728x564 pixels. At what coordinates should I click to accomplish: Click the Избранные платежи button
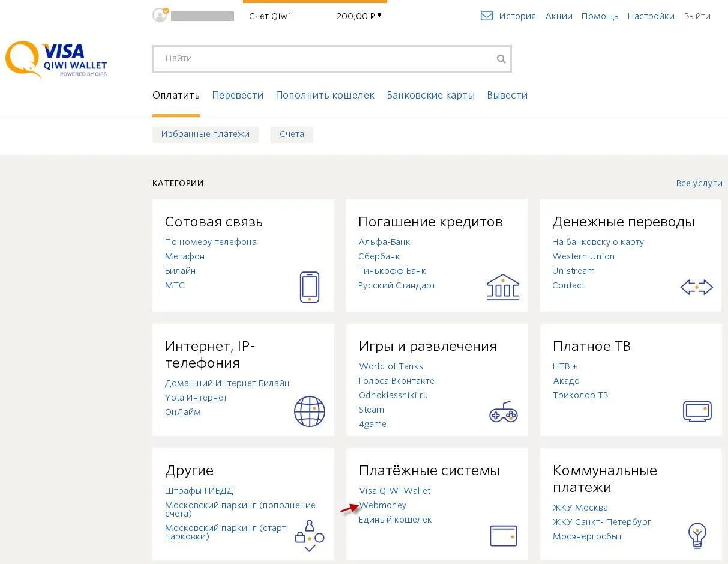point(205,135)
